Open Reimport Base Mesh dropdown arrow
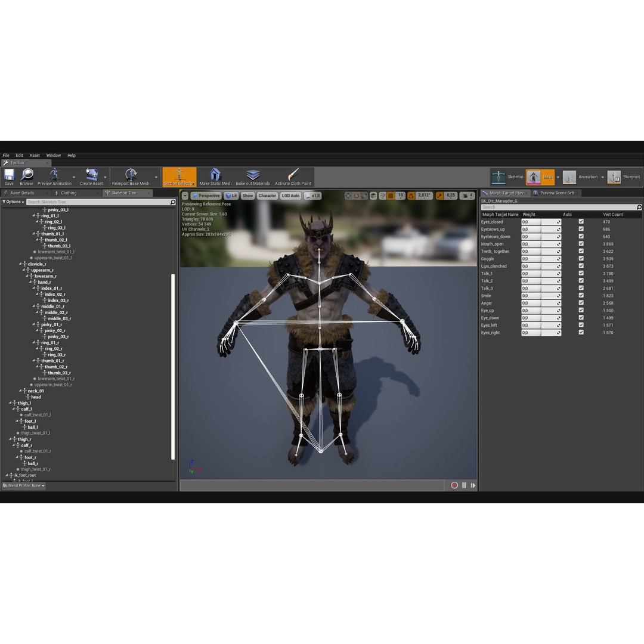The height and width of the screenshot is (644, 644). [156, 178]
